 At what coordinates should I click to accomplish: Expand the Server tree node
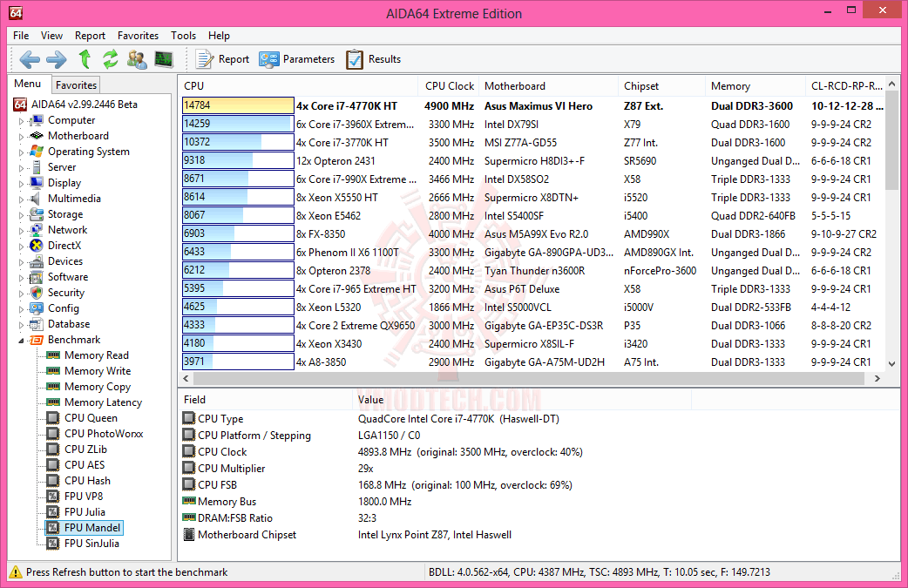(22, 168)
